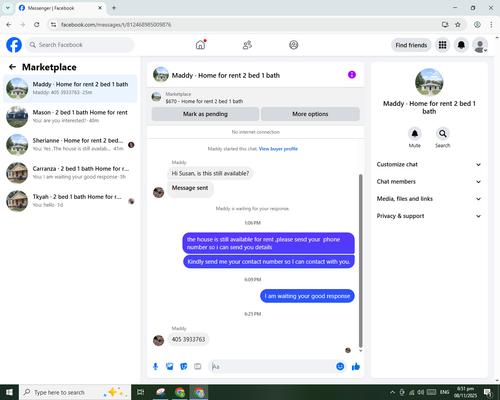
Task: Record a voice clip microphone icon
Action: coord(155,367)
